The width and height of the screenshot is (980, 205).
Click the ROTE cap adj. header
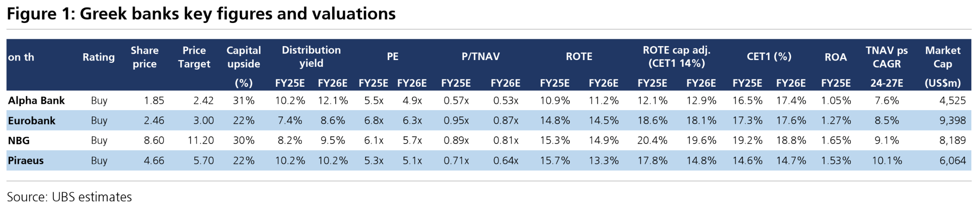point(677,57)
